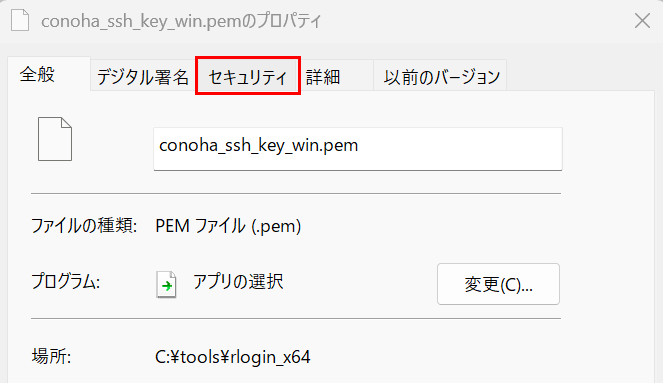Click the プログラム label

pos(66,281)
